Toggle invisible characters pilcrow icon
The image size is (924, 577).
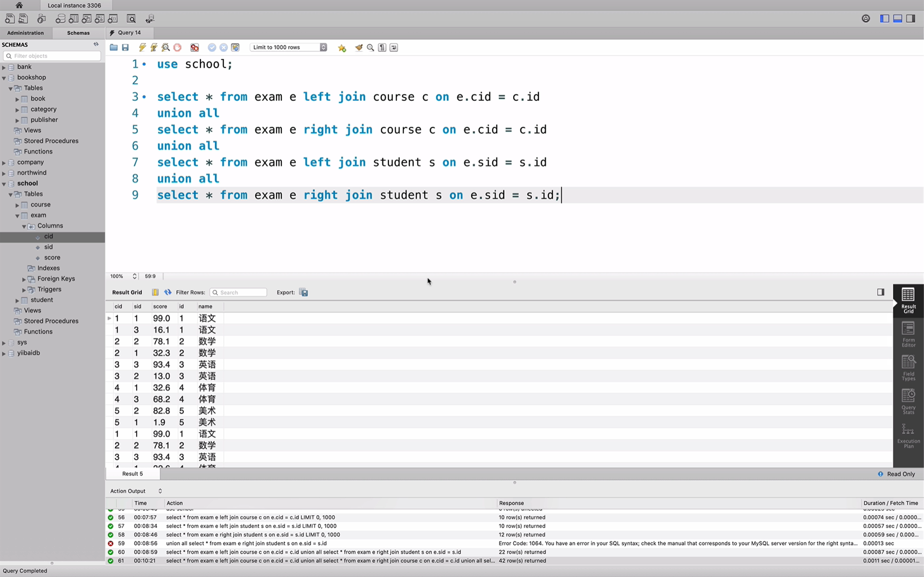coord(382,48)
